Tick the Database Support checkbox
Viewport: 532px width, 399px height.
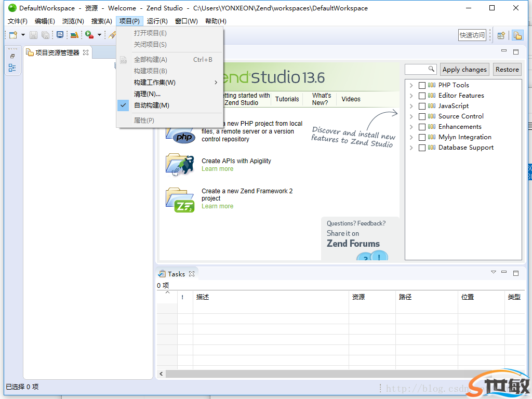point(422,148)
